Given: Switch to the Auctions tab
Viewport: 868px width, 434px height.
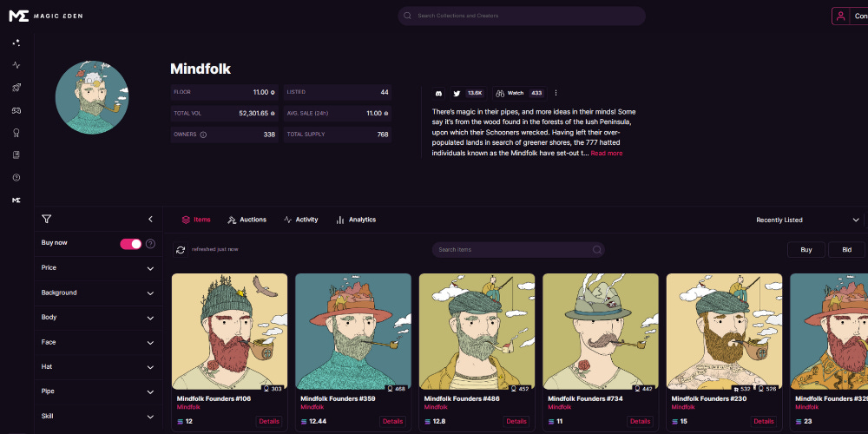Looking at the screenshot, I should [x=247, y=220].
